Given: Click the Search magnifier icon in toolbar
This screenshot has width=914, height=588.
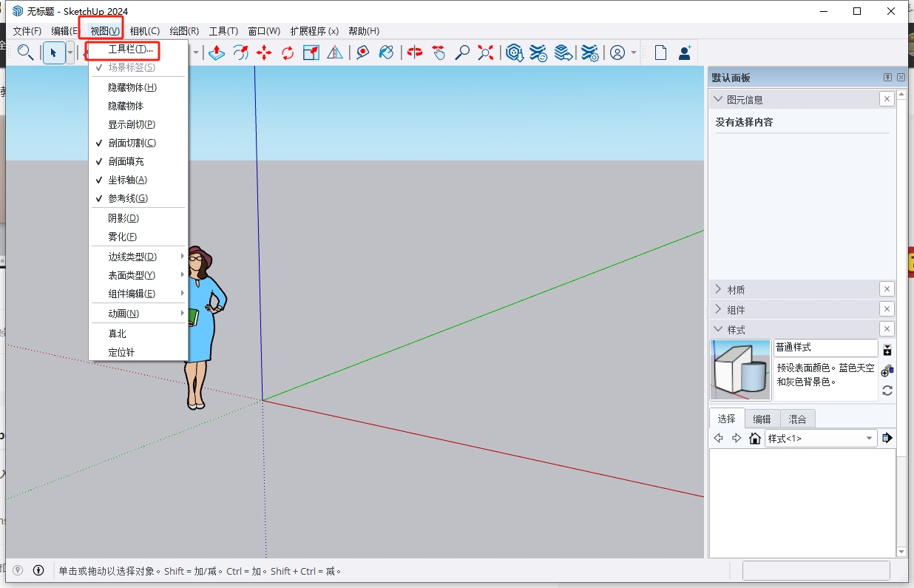Looking at the screenshot, I should pos(25,53).
